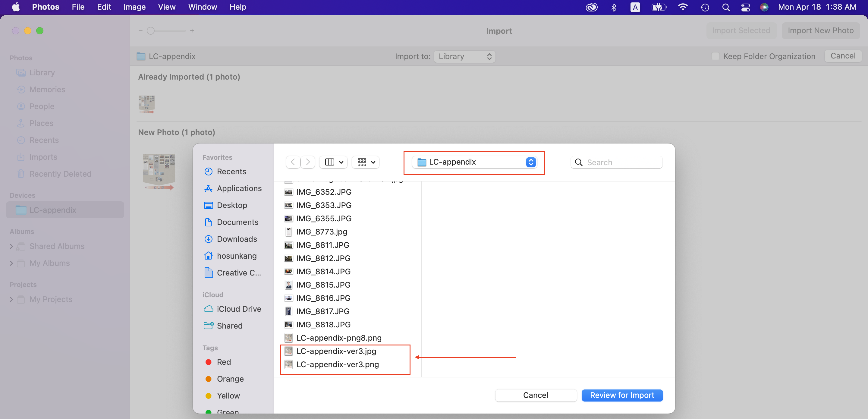This screenshot has height=419, width=868.
Task: Filter by Red tag
Action: [223, 362]
